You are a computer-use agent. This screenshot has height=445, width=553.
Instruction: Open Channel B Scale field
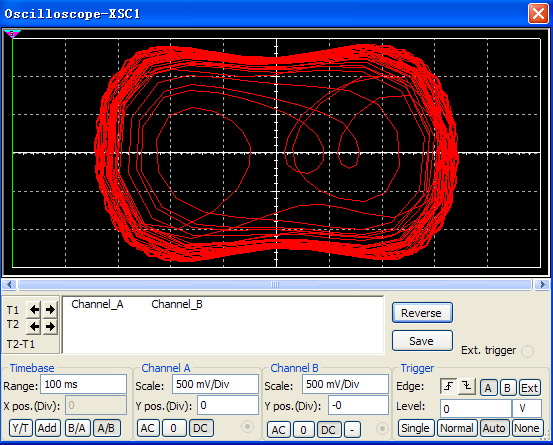pyautogui.click(x=345, y=384)
